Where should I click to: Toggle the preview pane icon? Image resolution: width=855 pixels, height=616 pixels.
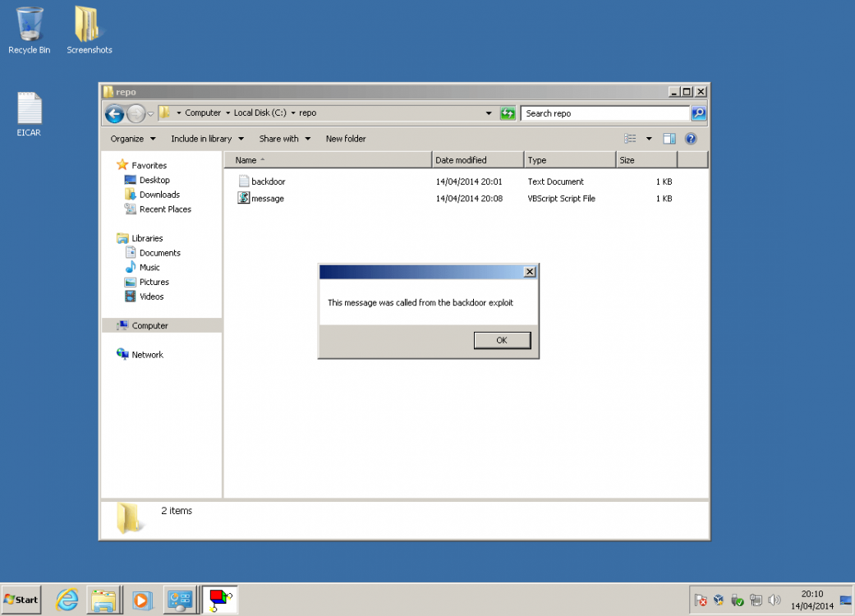669,139
